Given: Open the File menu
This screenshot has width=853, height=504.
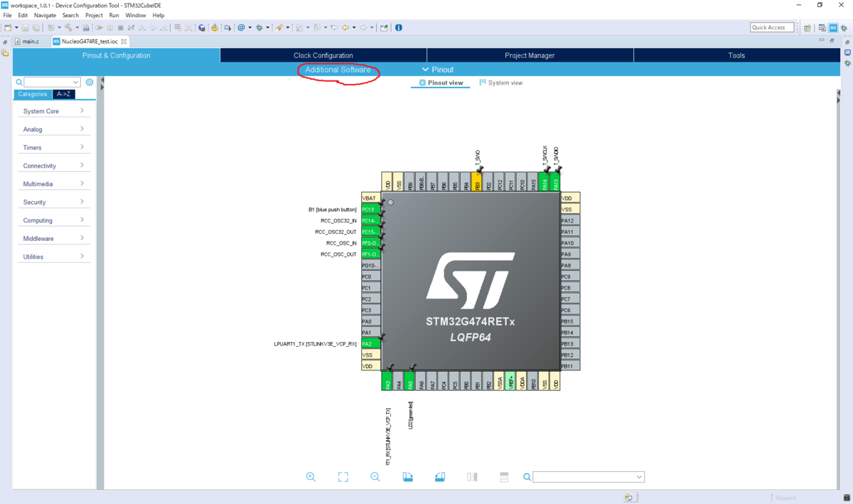Looking at the screenshot, I should coord(8,15).
